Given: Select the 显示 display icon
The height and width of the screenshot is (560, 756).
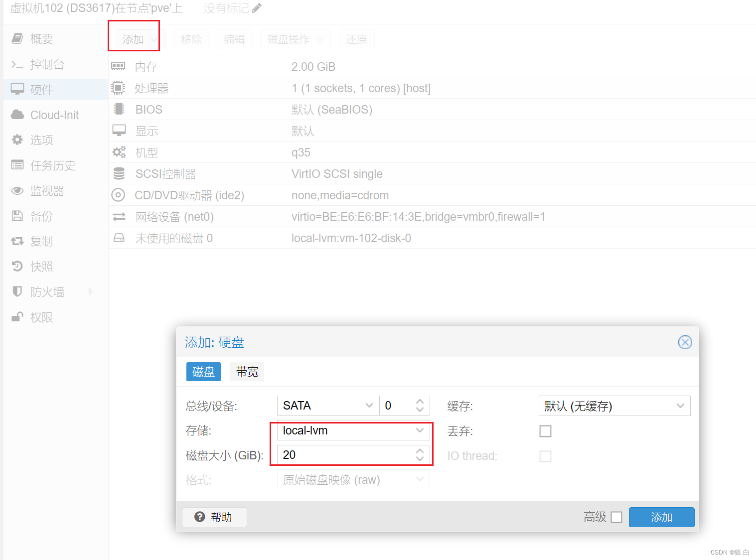Looking at the screenshot, I should click(x=119, y=131).
